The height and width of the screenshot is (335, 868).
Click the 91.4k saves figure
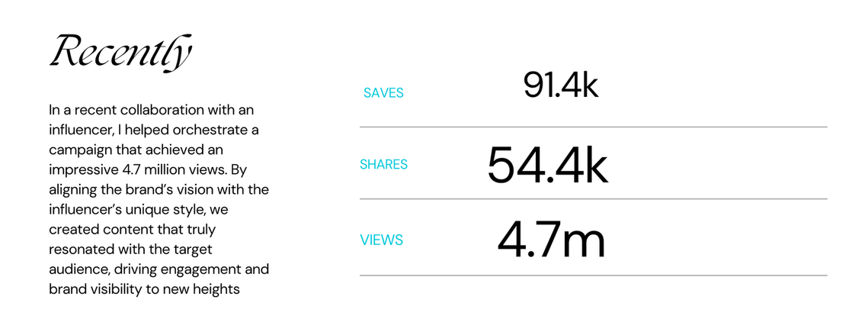coord(561,86)
